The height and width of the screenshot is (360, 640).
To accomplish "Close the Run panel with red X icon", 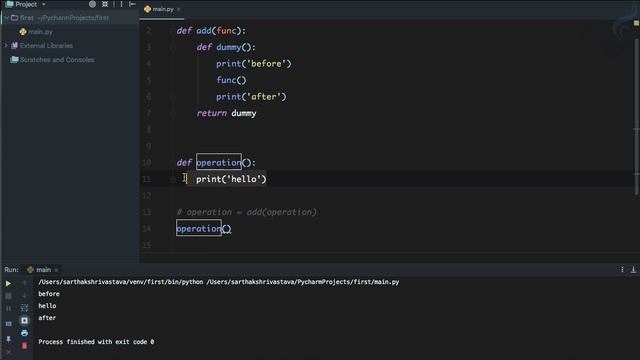I will point(8,352).
